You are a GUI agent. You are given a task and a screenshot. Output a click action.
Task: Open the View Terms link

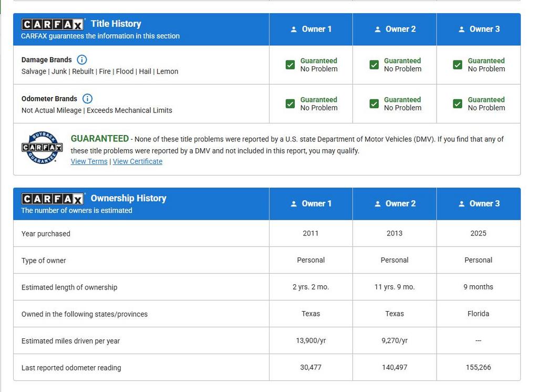(89, 161)
